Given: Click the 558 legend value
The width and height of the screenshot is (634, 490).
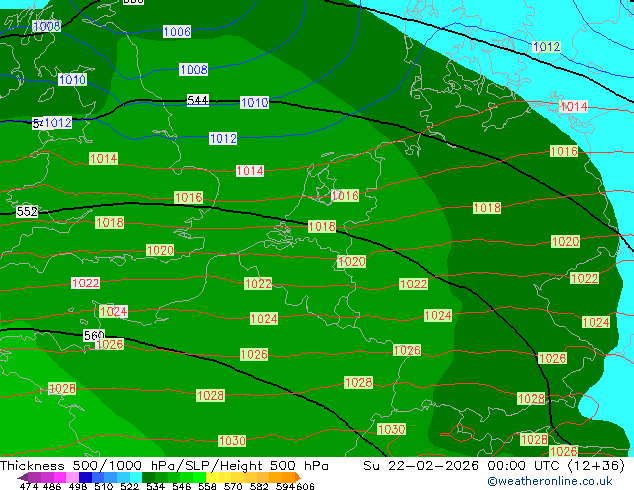Looking at the screenshot, I should 207,486.
